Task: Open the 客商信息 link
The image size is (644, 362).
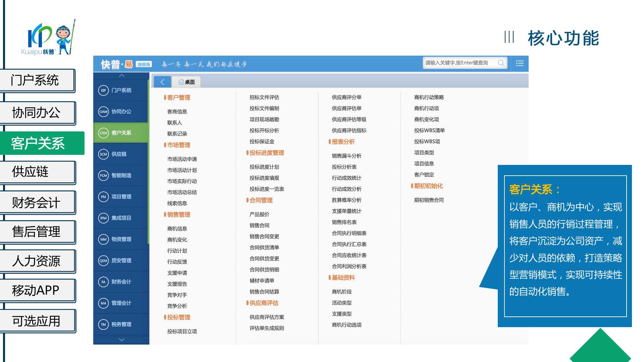Action: coord(177,112)
